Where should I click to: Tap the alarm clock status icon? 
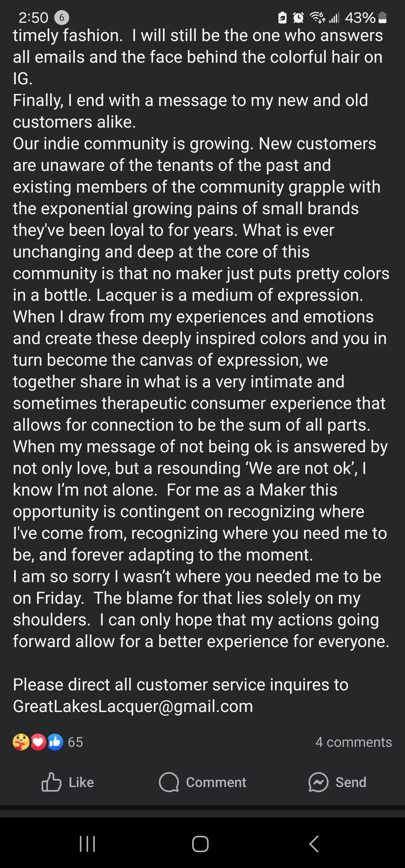[x=298, y=17]
